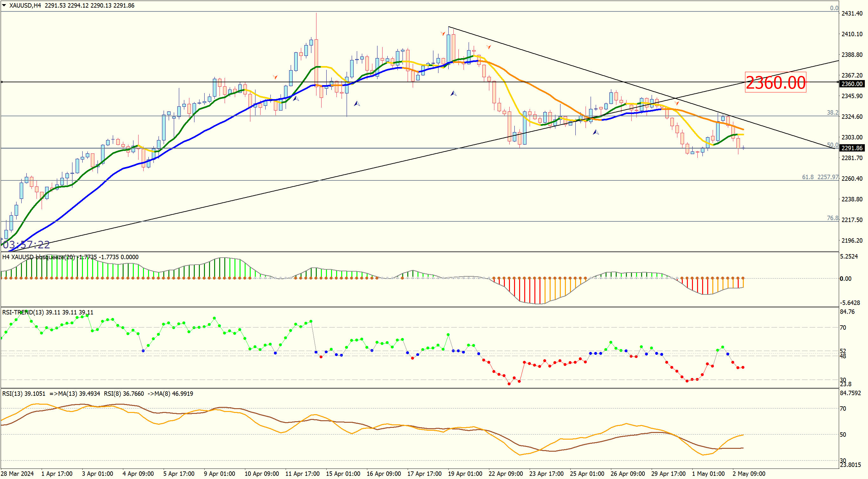Select the orange sell arrow above the 29 Apr candles
Image resolution: width=868 pixels, height=479 pixels.
(x=677, y=103)
